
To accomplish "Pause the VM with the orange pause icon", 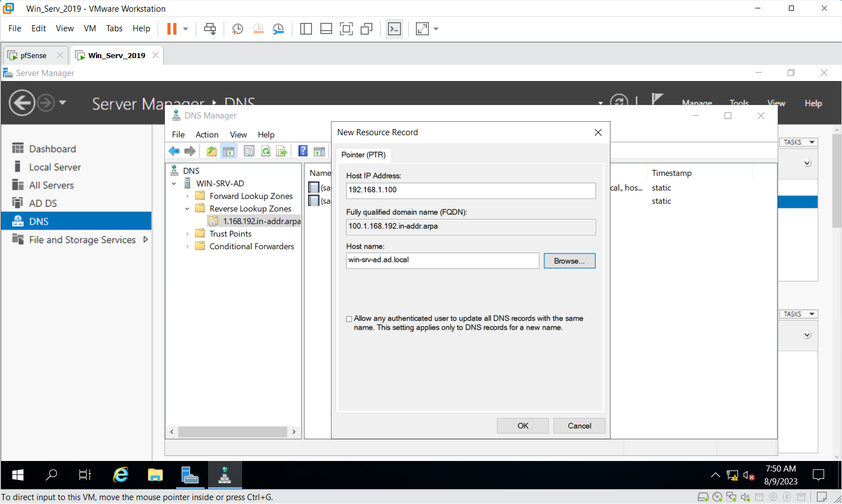I will [172, 28].
